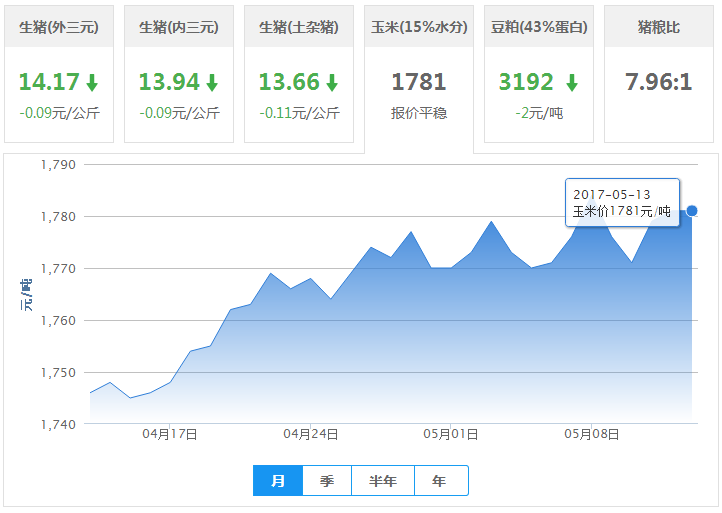Click the -2元/吨 change text
Viewport: 722px width, 513px height.
[x=539, y=113]
